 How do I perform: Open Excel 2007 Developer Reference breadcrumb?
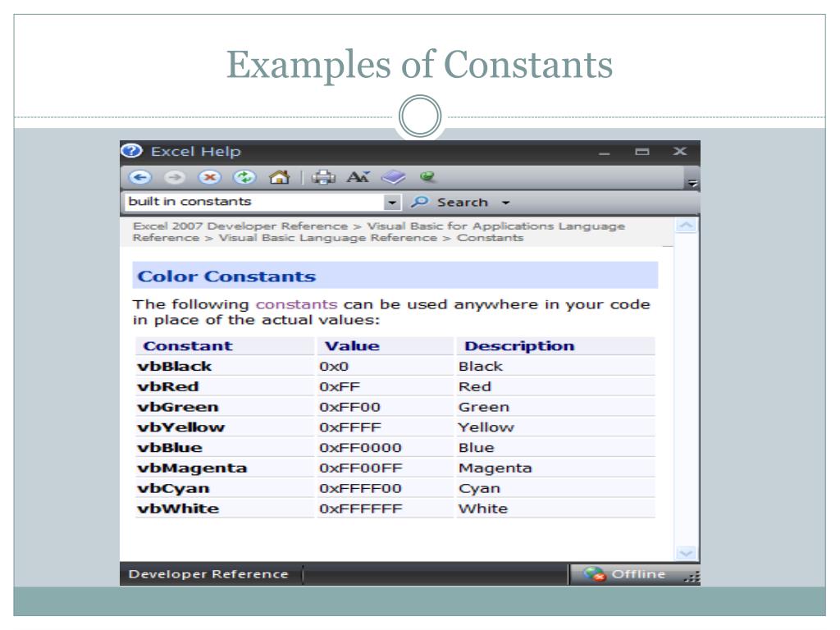pyautogui.click(x=240, y=226)
